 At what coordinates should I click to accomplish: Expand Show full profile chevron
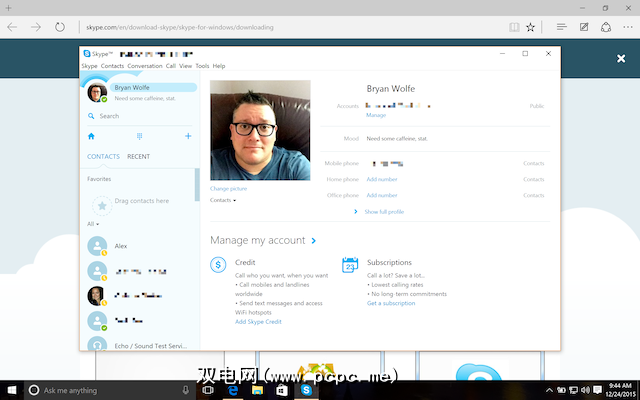(x=356, y=211)
